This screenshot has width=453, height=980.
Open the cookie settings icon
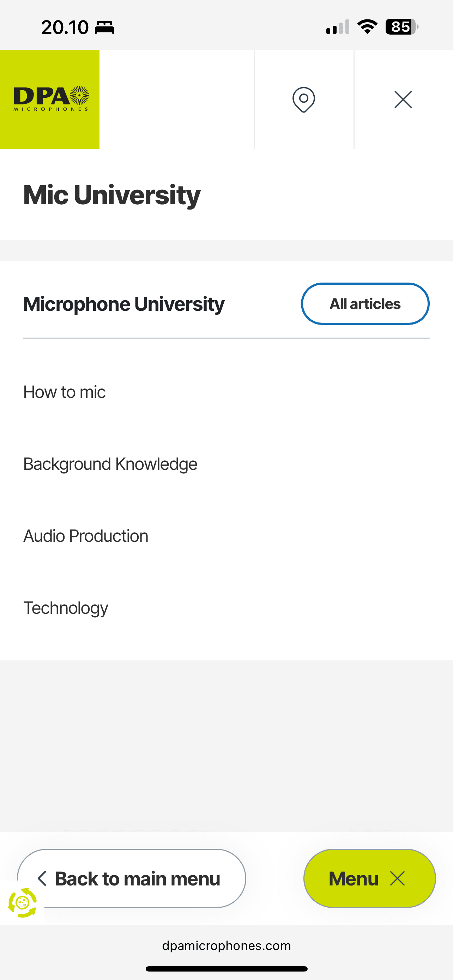23,902
